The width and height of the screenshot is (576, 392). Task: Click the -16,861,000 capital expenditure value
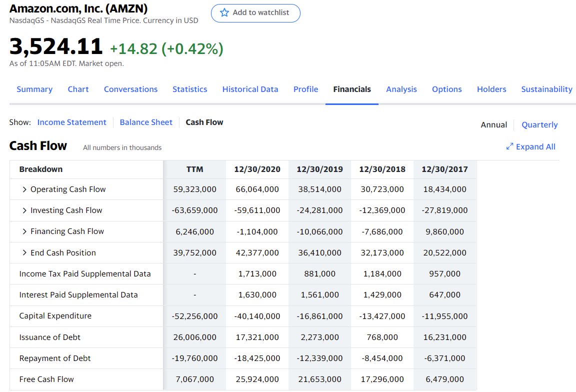pos(319,316)
